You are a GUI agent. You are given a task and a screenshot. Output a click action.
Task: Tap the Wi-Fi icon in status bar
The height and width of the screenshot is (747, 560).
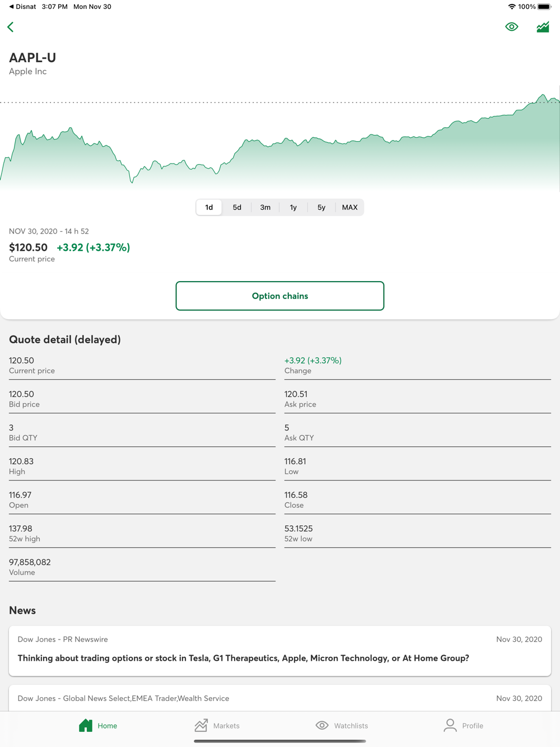tap(512, 7)
